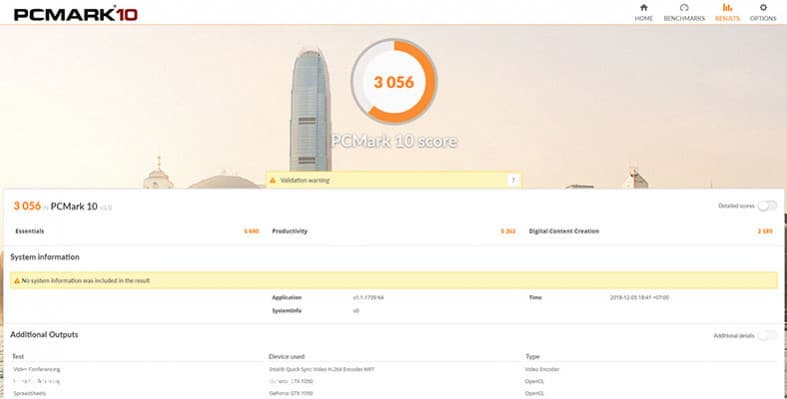Click the Application version value
The width and height of the screenshot is (787, 399).
(x=368, y=298)
